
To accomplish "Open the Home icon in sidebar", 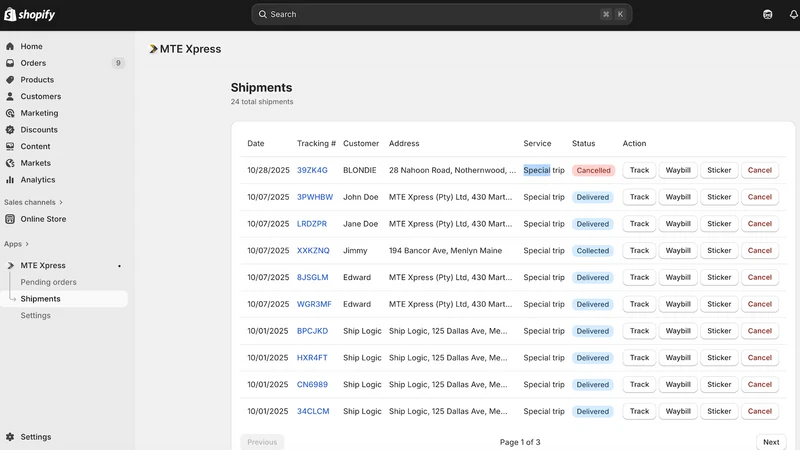I will pos(10,46).
